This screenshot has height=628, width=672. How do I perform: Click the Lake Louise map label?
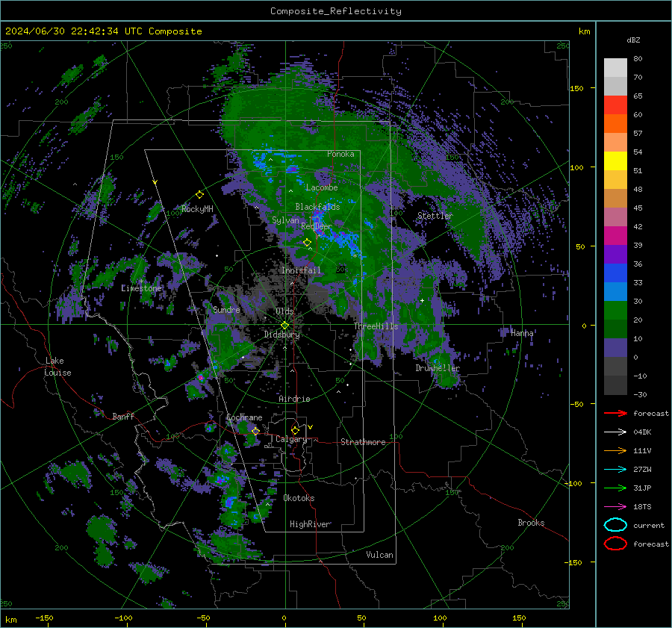(x=58, y=367)
